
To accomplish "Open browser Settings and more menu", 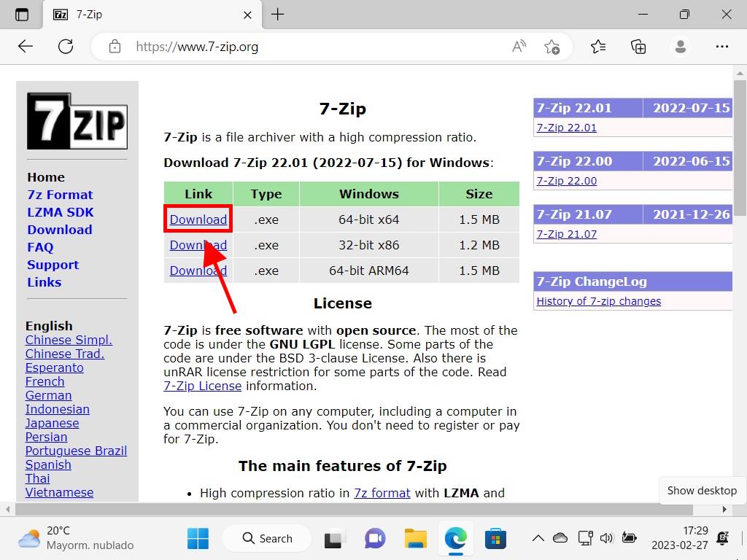I will pyautogui.click(x=722, y=47).
